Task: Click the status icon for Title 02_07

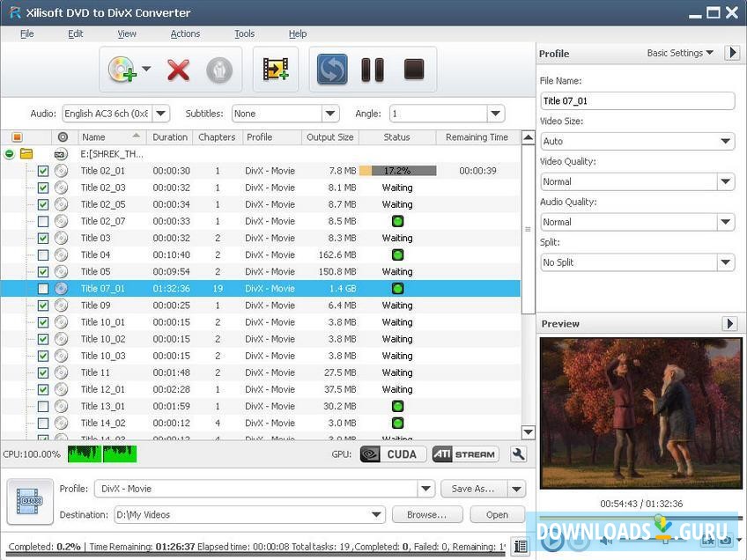Action: pos(397,221)
